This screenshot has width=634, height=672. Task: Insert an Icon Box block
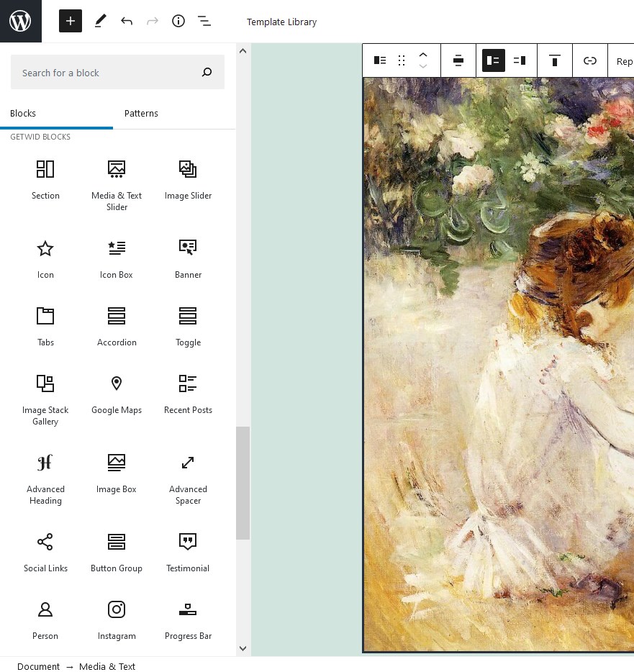[x=117, y=260]
